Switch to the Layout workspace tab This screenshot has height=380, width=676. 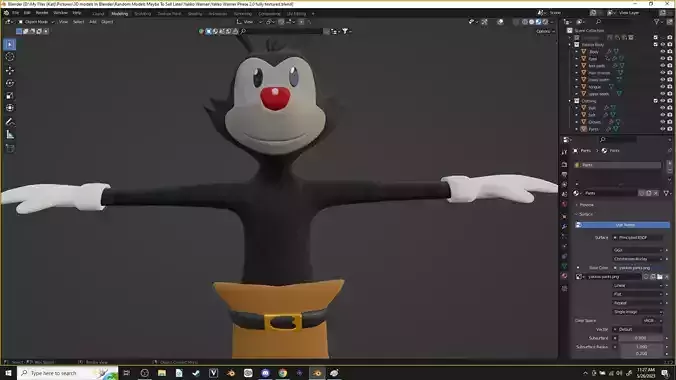pyautogui.click(x=98, y=13)
